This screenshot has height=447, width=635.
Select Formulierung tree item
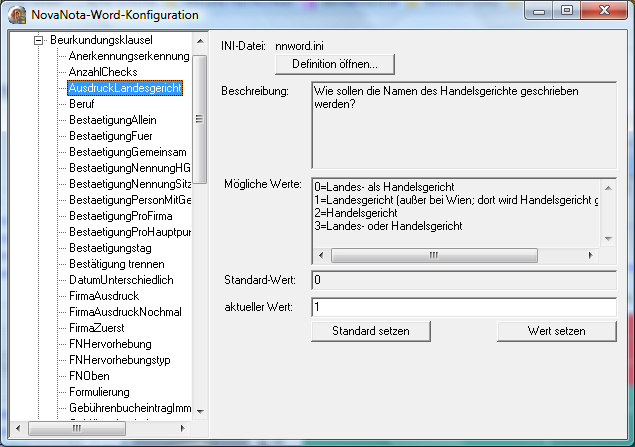click(x=99, y=392)
